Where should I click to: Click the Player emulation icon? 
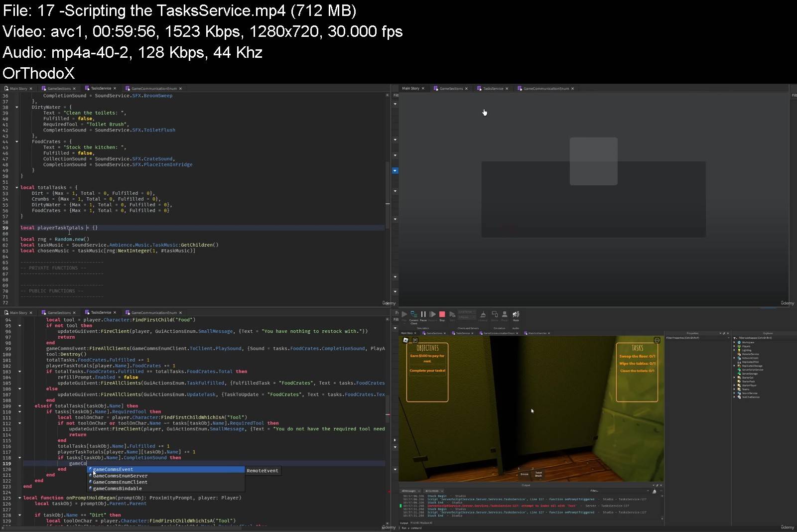click(505, 314)
